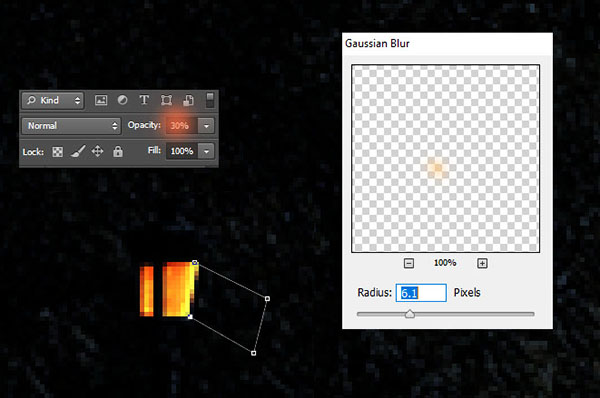This screenshot has height=398, width=600.
Task: Zoom out the Gaussian Blur preview
Action: point(409,263)
